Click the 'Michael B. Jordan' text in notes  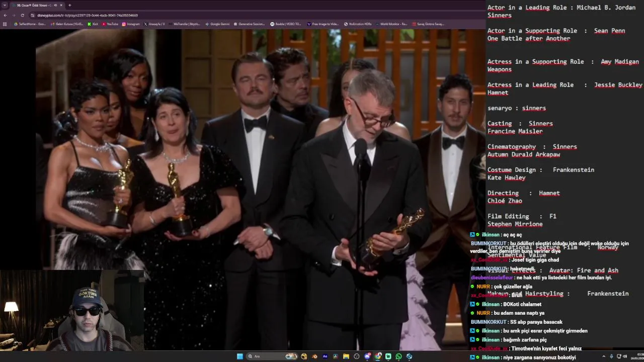click(x=606, y=8)
